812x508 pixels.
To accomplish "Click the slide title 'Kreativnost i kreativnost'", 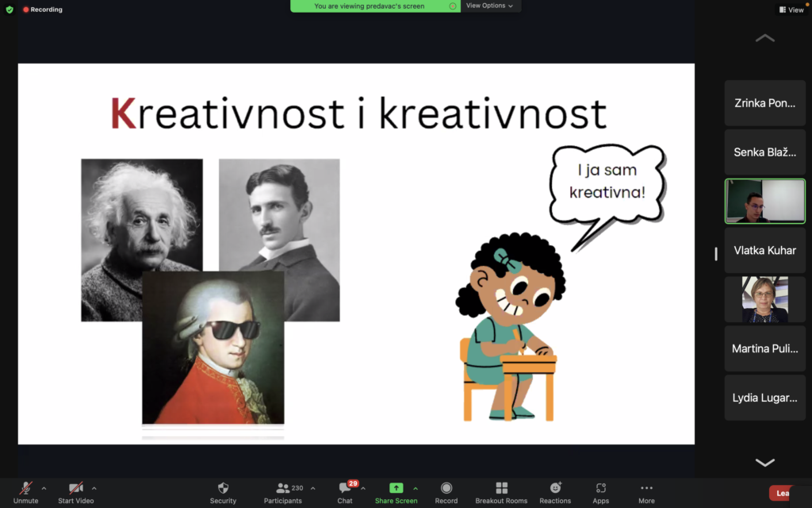I will point(358,114).
